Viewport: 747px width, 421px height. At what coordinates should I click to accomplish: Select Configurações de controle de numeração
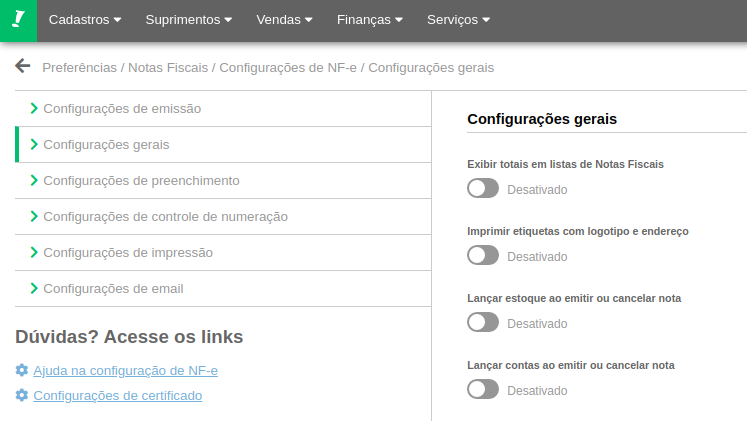click(165, 216)
